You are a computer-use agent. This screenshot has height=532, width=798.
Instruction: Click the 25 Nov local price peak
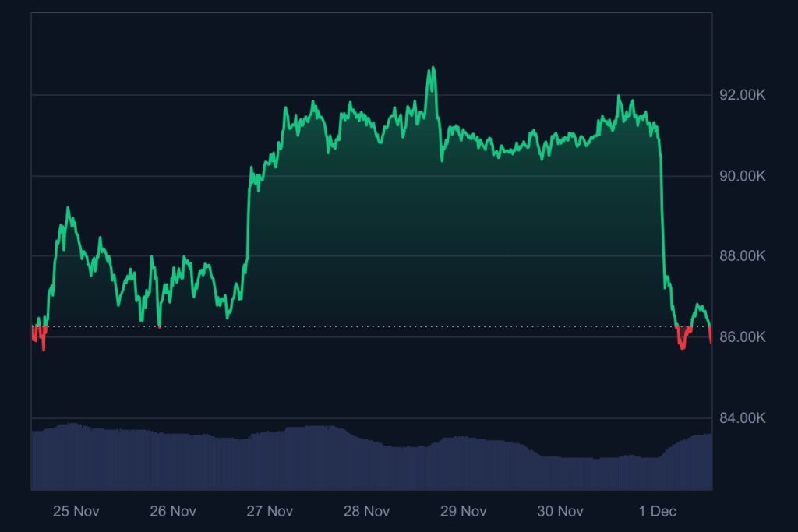click(x=68, y=209)
